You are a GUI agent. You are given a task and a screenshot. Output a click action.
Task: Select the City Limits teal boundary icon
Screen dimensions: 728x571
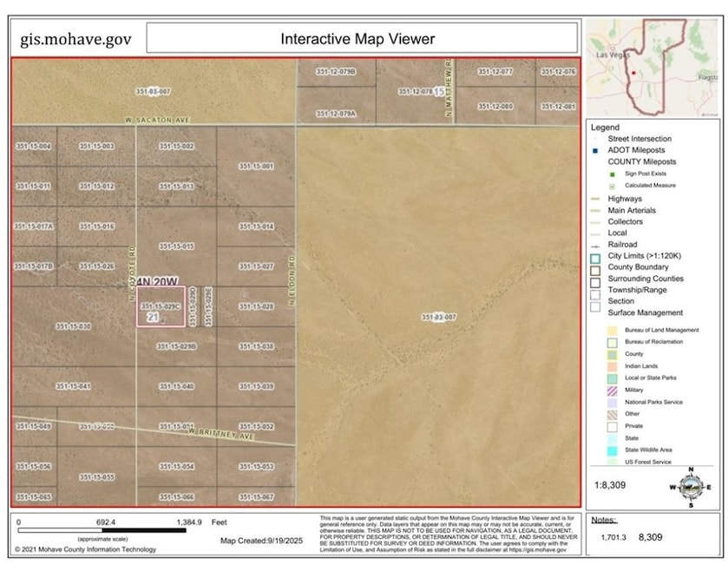tap(594, 256)
